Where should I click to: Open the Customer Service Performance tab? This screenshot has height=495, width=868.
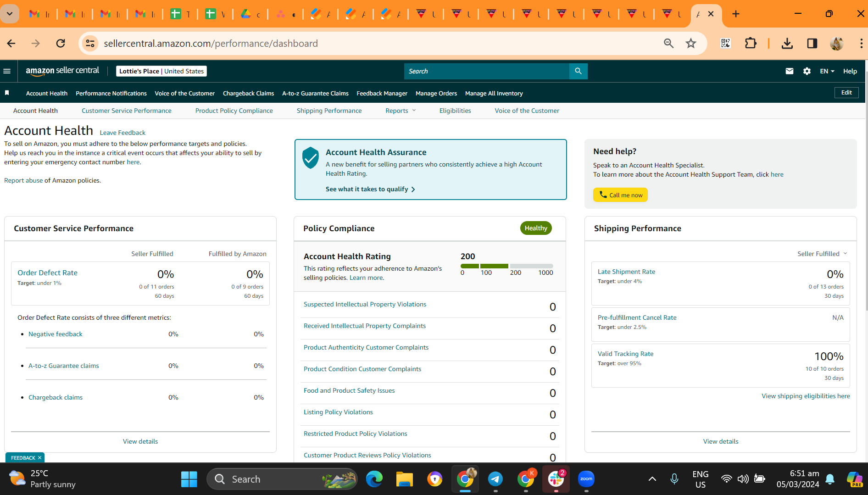point(127,111)
